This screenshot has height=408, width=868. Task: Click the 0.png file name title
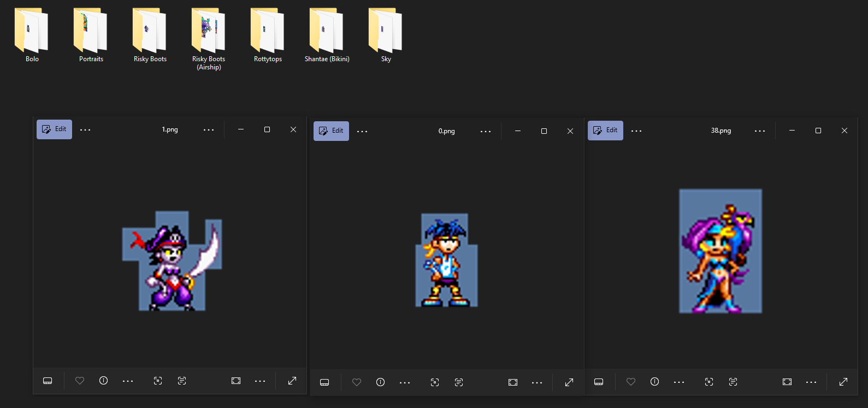[x=446, y=132]
